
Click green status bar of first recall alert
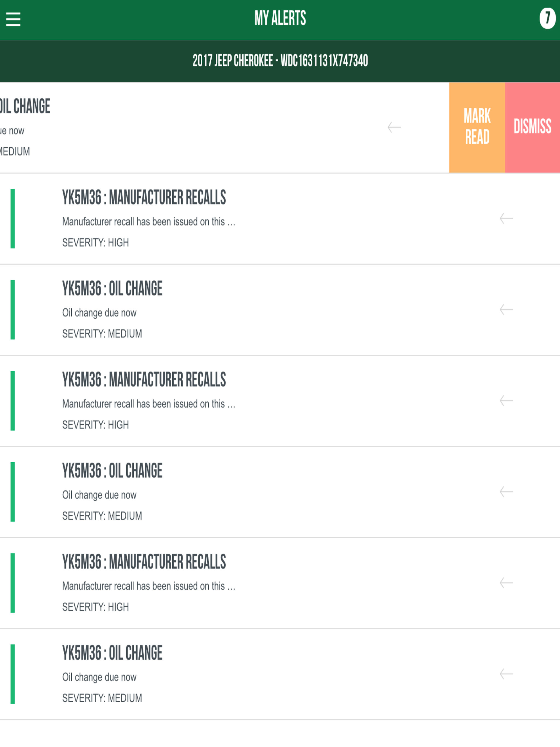click(13, 218)
